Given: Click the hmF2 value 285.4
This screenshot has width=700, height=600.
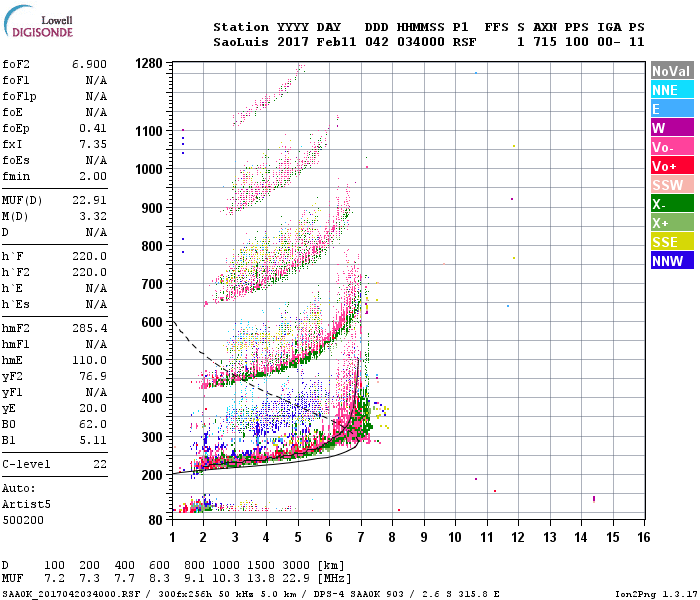Looking at the screenshot, I should [x=89, y=329].
